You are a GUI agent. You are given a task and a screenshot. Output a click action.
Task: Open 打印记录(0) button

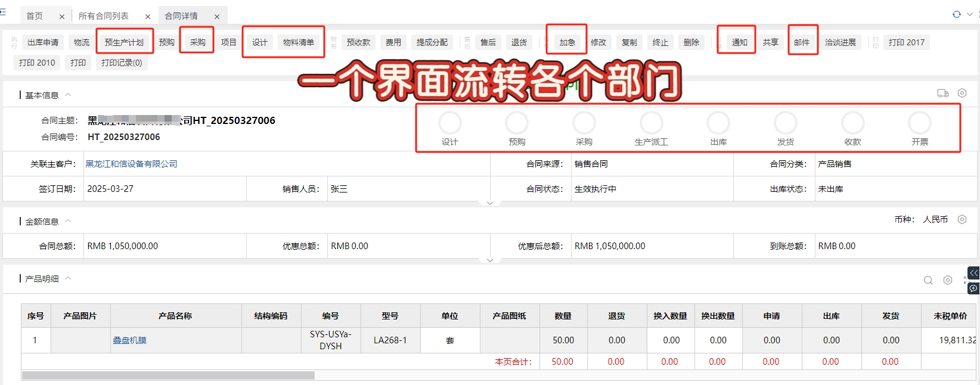pos(122,63)
